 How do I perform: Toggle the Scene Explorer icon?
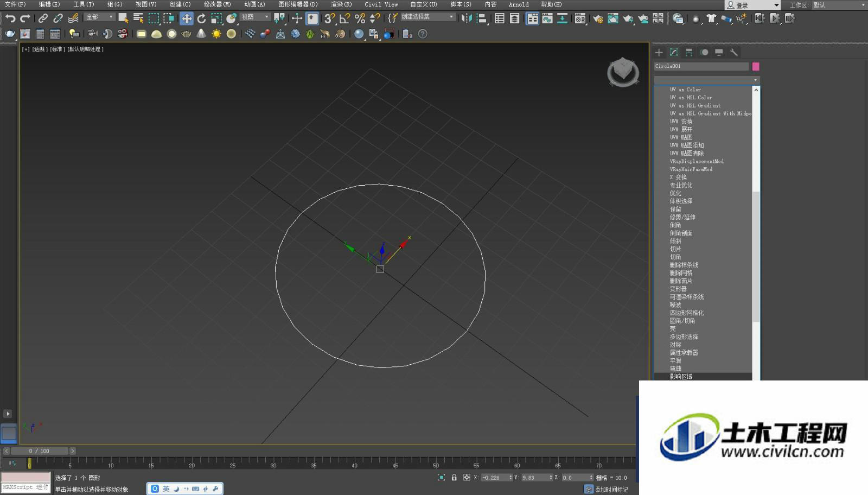(x=500, y=18)
